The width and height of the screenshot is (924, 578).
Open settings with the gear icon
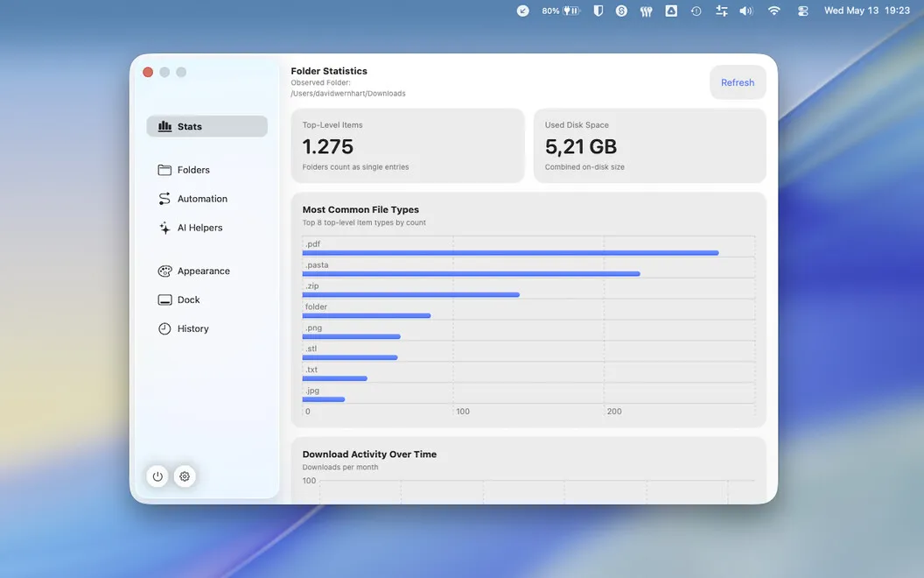point(185,476)
